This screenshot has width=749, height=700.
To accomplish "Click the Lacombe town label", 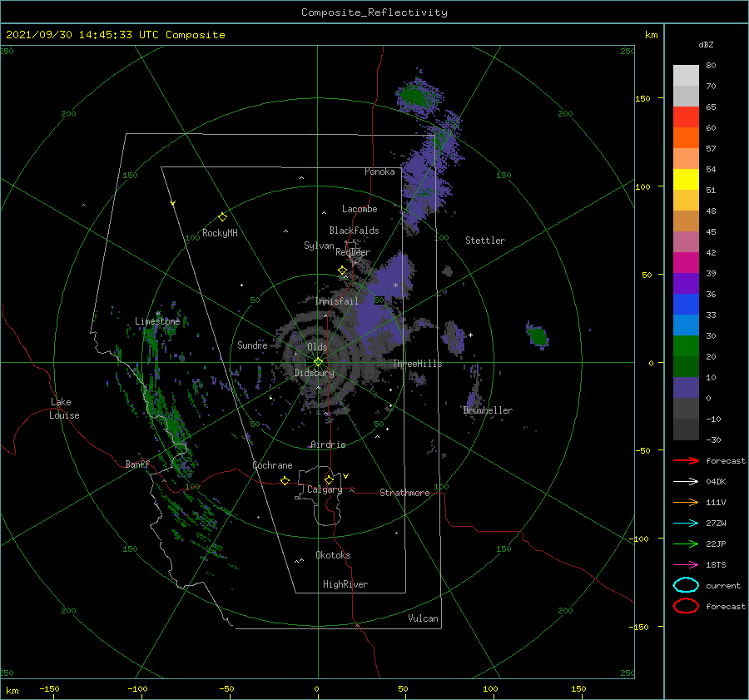I will pos(360,209).
